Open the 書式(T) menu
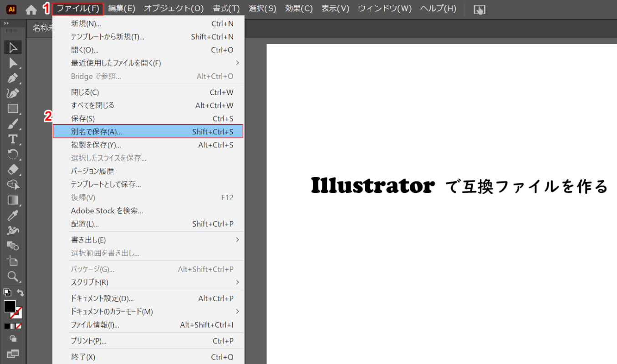Viewport: 617px width, 364px height. pos(226,9)
